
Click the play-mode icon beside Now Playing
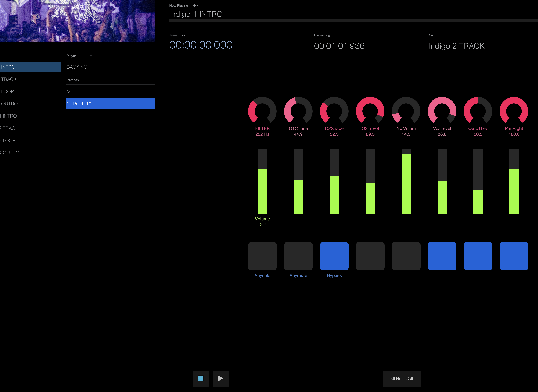[x=195, y=6]
